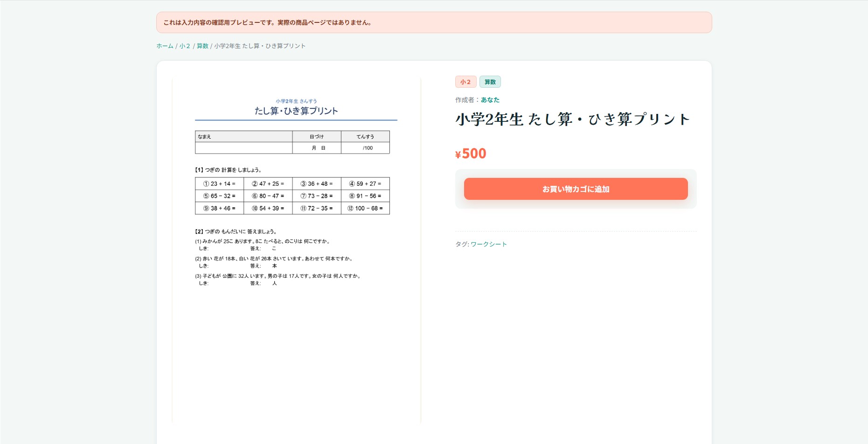
Task: Click the なまえ cell in worksheet
Action: pyautogui.click(x=244, y=136)
